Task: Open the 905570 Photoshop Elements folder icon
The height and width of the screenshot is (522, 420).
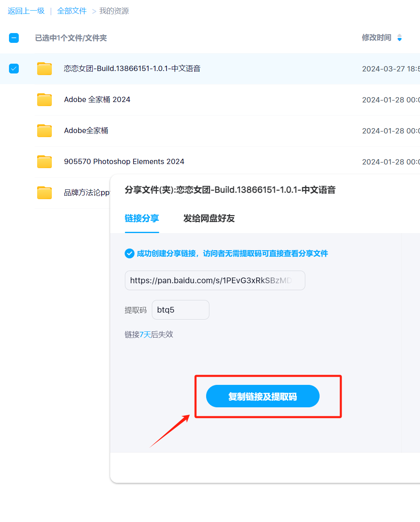Action: click(44, 162)
